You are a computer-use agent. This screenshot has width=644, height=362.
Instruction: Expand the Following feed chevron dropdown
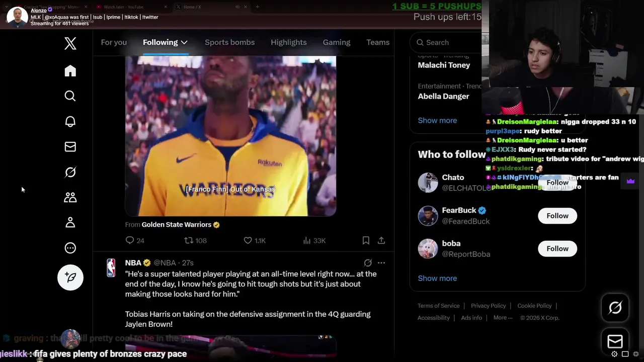[x=184, y=42]
